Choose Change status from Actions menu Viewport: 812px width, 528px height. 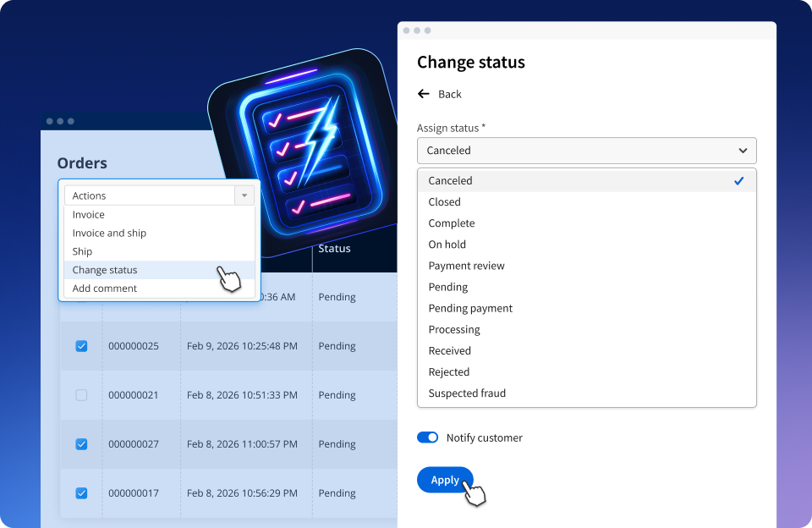[160, 270]
